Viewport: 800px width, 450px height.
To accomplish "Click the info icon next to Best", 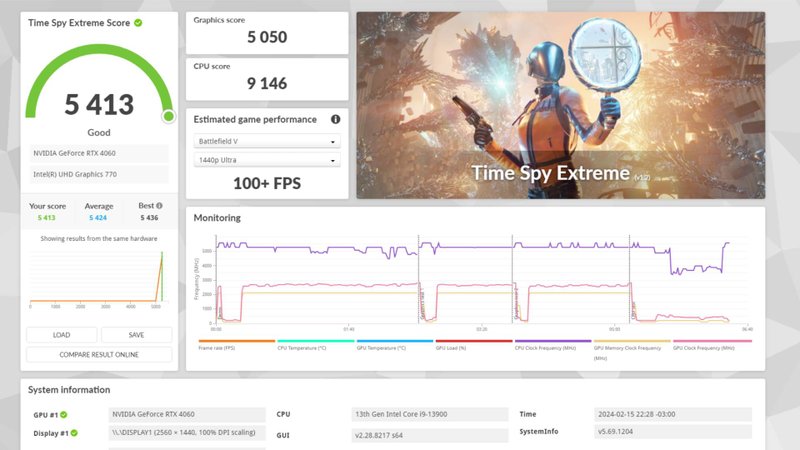I will [x=159, y=206].
